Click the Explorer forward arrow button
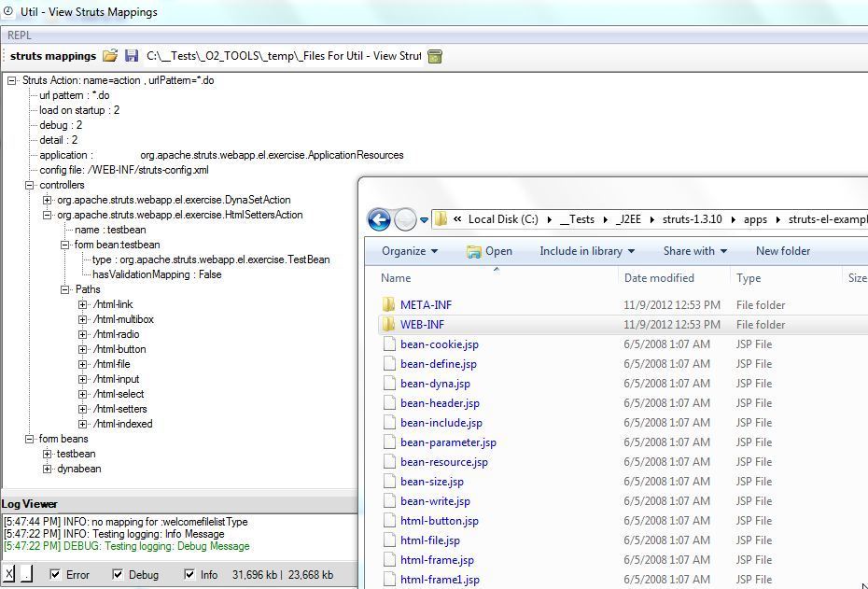 [x=405, y=219]
